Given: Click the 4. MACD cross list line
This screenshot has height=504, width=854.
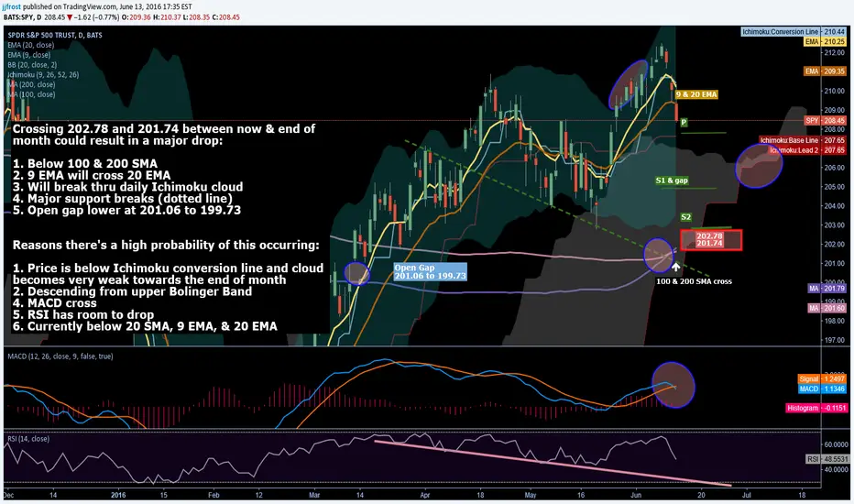Looking at the screenshot, I should pos(54,303).
